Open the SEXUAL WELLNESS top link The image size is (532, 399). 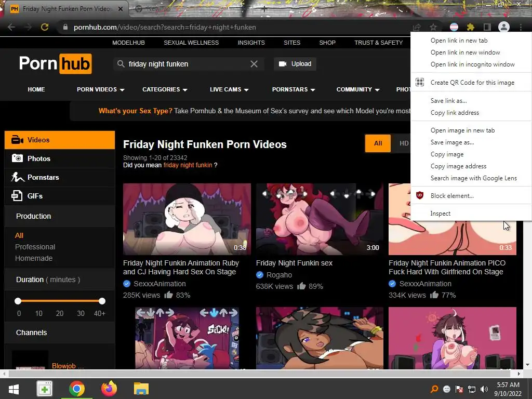[x=191, y=43]
